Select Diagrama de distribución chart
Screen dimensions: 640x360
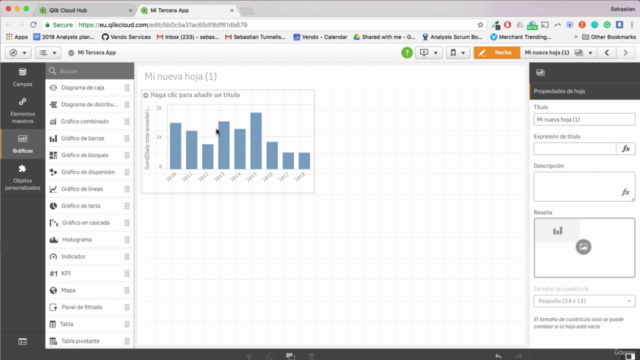[x=89, y=104]
